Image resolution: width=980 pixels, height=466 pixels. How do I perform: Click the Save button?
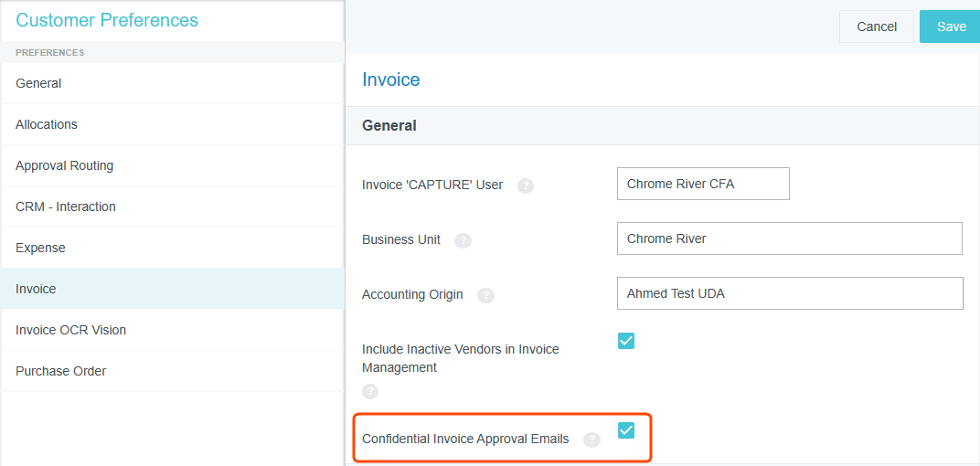(951, 26)
